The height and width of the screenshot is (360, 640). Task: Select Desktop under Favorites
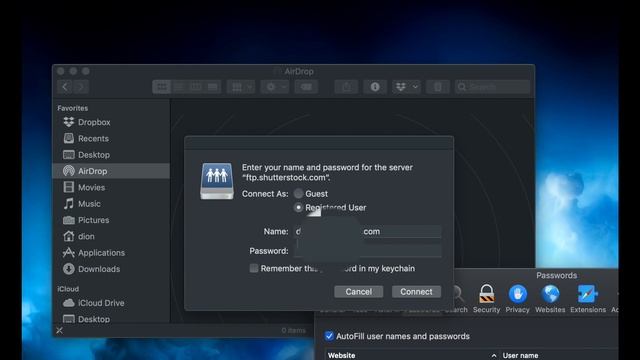click(x=86, y=155)
